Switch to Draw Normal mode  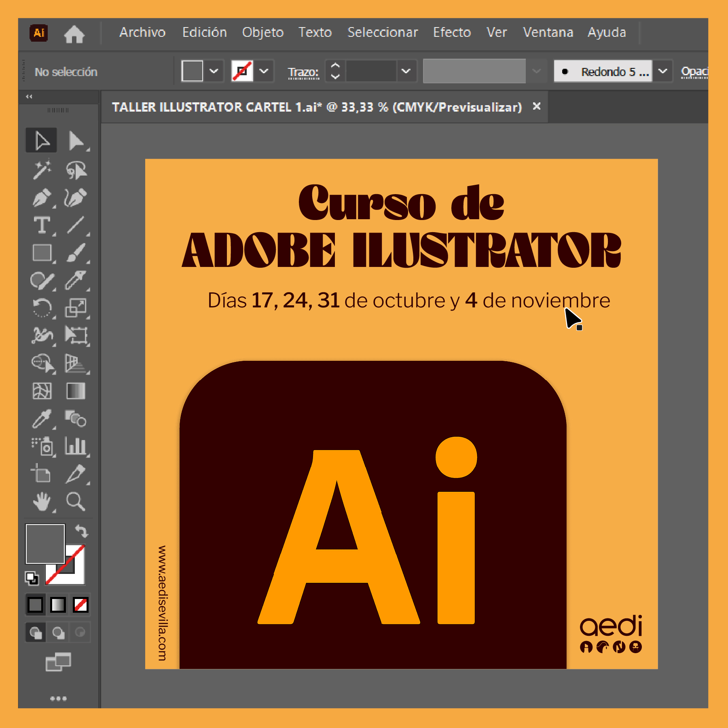tap(36, 633)
